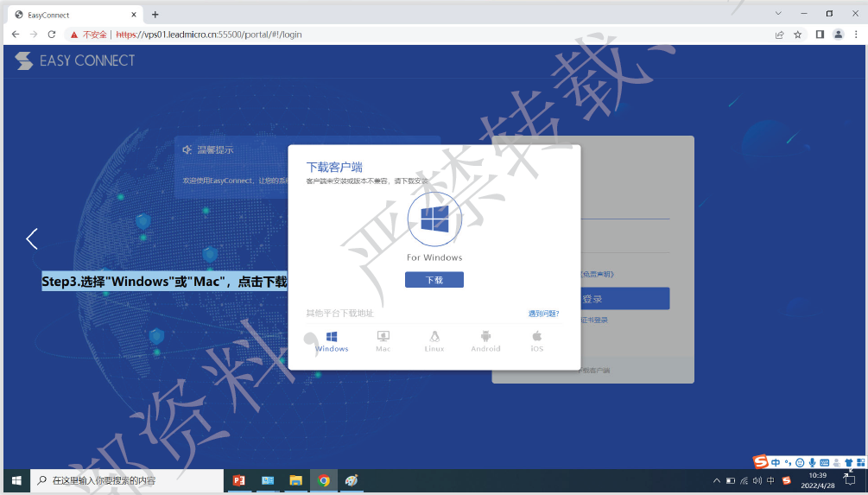868x495 pixels.
Task: Click the share page icon in the address bar
Action: click(779, 35)
